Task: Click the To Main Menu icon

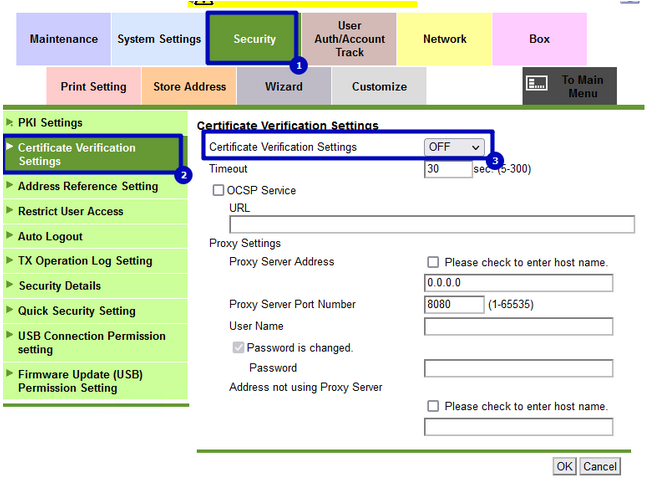Action: [536, 86]
